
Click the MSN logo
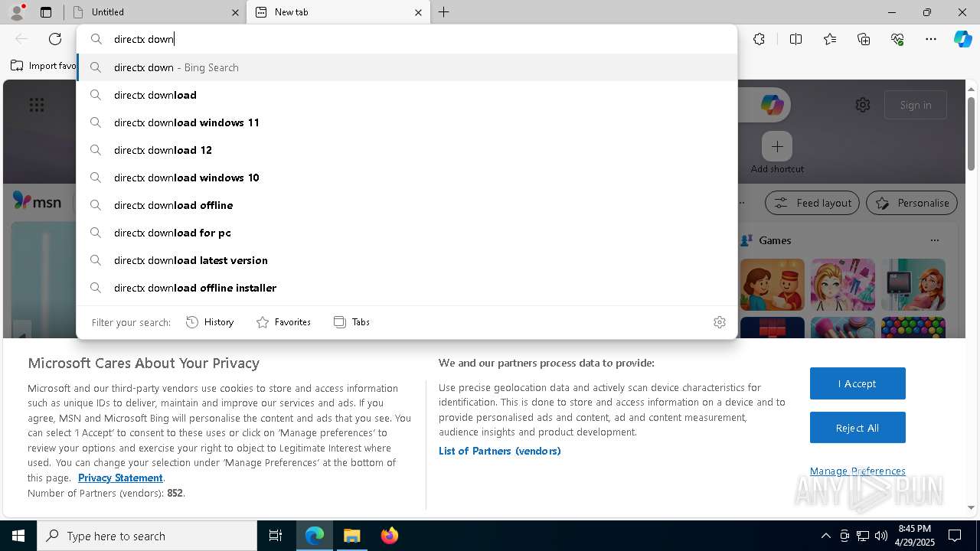(37, 201)
